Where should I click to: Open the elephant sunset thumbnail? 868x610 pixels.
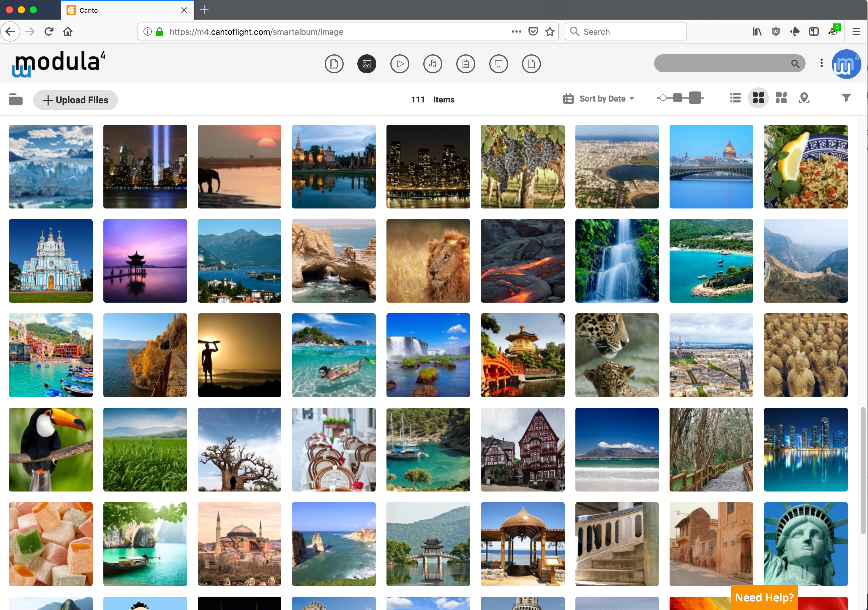tap(239, 167)
